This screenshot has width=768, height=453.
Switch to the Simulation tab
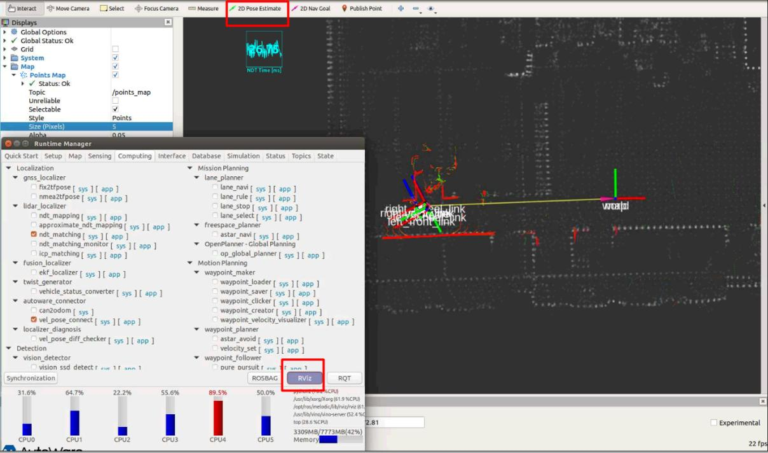[x=242, y=156]
